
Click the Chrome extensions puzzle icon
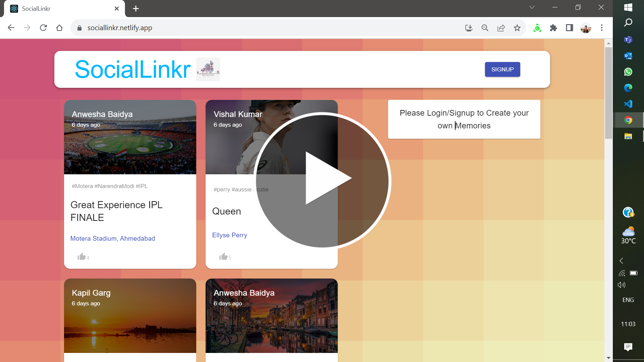click(553, 28)
